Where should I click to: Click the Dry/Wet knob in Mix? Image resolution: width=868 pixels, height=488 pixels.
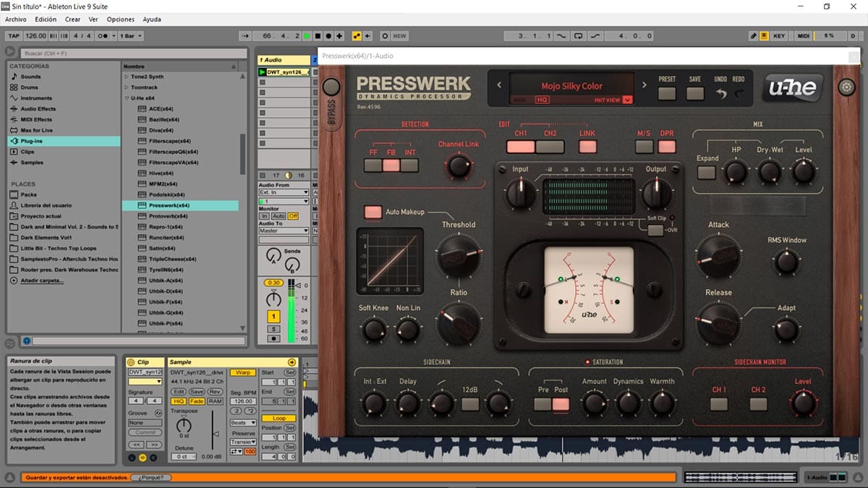coord(770,172)
